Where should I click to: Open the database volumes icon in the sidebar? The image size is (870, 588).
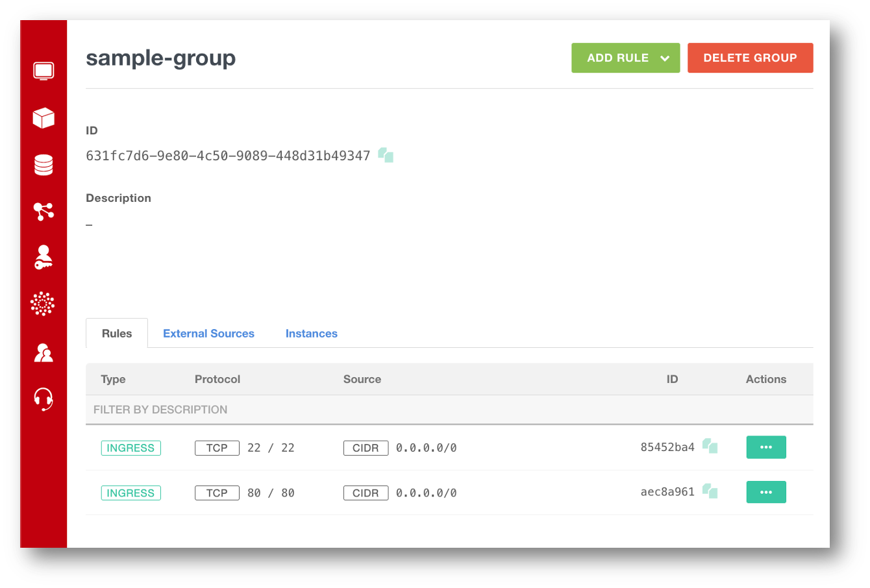click(x=43, y=165)
